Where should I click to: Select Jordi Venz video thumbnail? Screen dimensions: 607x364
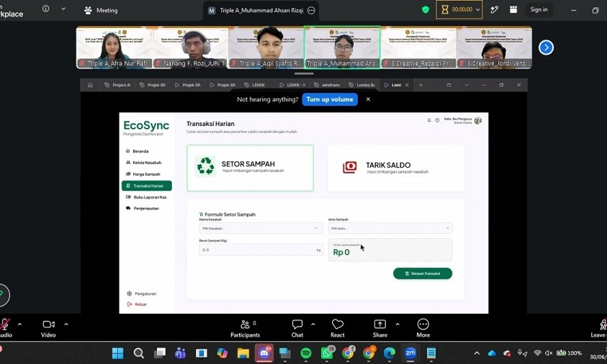[494, 47]
